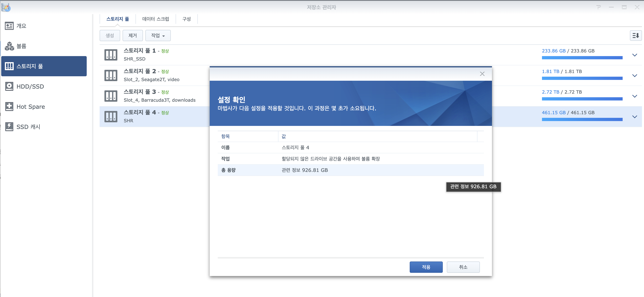Viewport: 644px width, 297px height.
Task: Click the 개요 overview sidebar icon
Action: (x=9, y=26)
